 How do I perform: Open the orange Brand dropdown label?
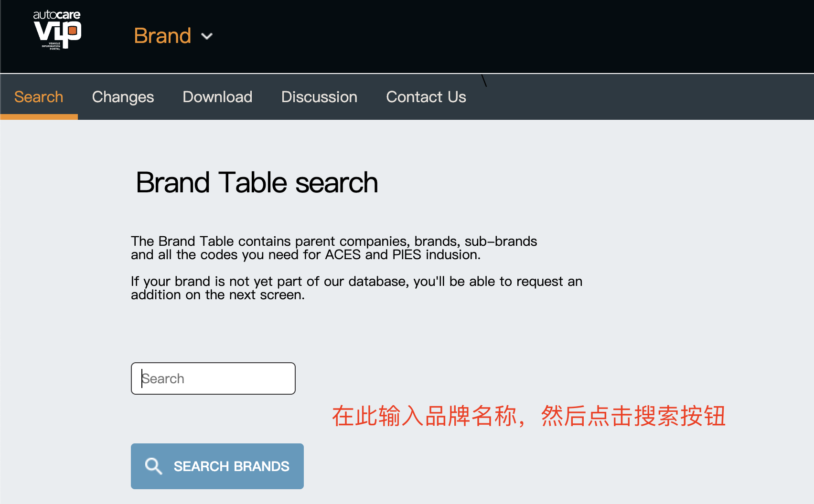[162, 36]
